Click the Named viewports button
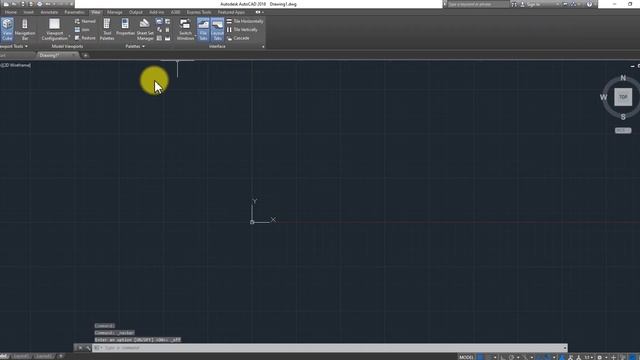Screen dimensions: 640x360 (x=85, y=21)
